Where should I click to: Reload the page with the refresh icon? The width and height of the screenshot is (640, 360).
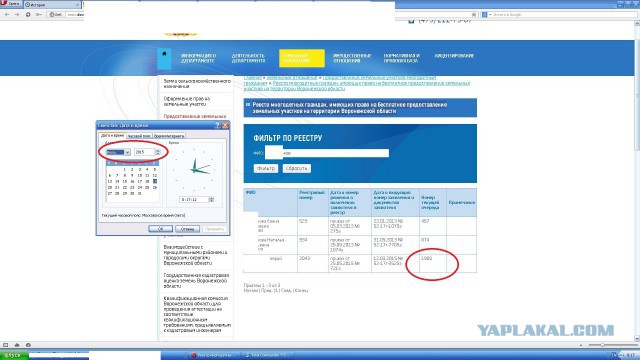pos(28,14)
